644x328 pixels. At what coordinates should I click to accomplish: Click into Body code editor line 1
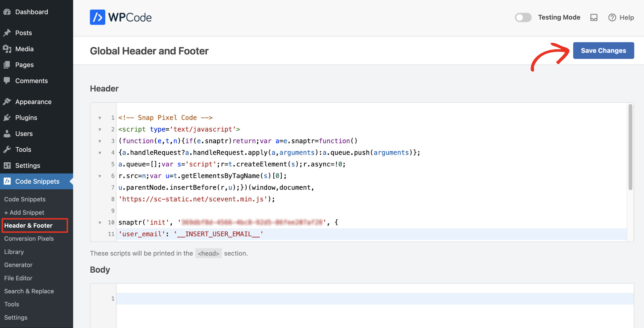pyautogui.click(x=375, y=299)
